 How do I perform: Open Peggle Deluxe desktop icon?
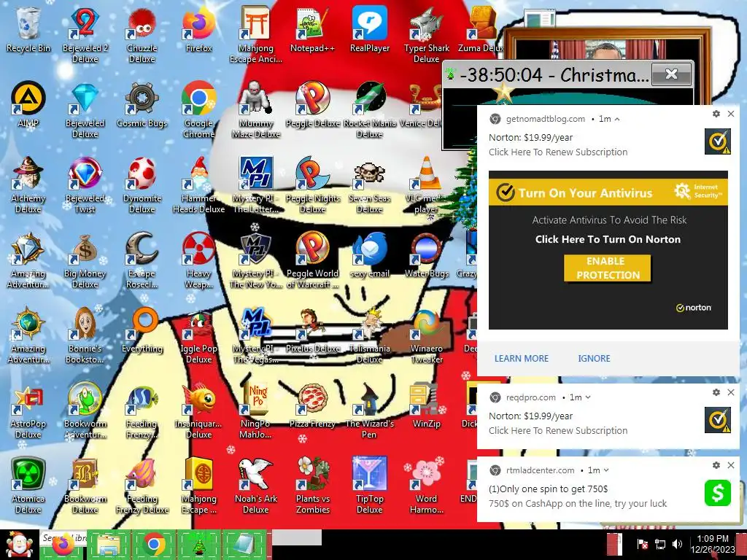click(312, 105)
